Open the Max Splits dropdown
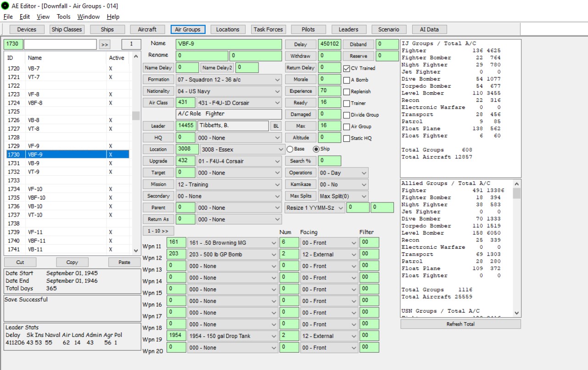 click(x=343, y=196)
